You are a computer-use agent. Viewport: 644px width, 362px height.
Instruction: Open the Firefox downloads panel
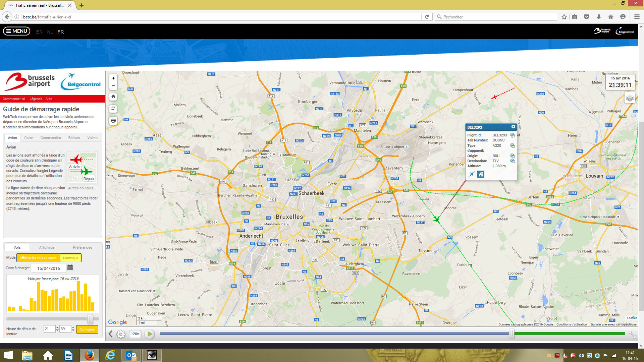click(x=599, y=17)
